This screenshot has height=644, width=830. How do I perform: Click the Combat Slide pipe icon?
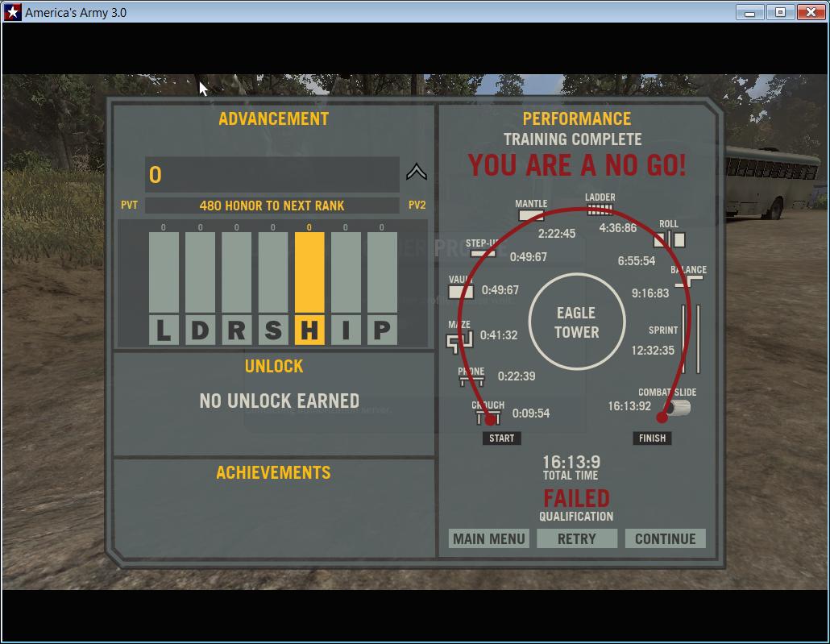click(x=677, y=408)
